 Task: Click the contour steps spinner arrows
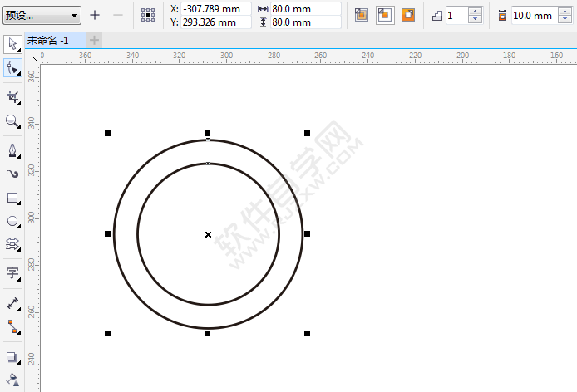pos(475,15)
